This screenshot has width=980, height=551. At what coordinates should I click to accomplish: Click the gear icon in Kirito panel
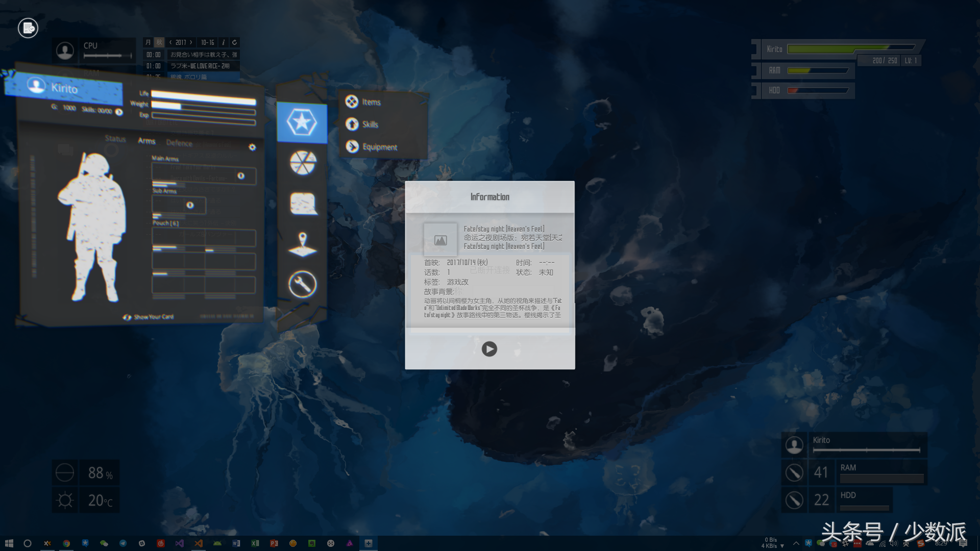[x=252, y=147]
